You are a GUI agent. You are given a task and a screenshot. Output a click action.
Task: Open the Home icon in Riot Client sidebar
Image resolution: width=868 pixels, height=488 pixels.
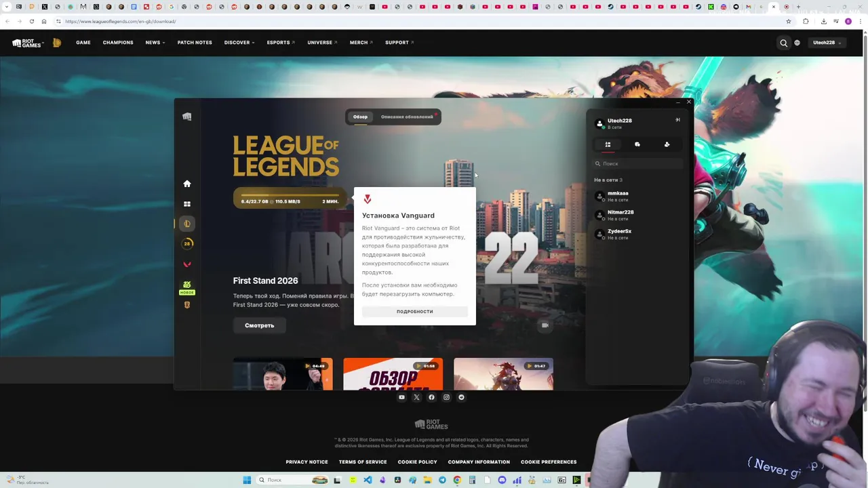(x=187, y=184)
